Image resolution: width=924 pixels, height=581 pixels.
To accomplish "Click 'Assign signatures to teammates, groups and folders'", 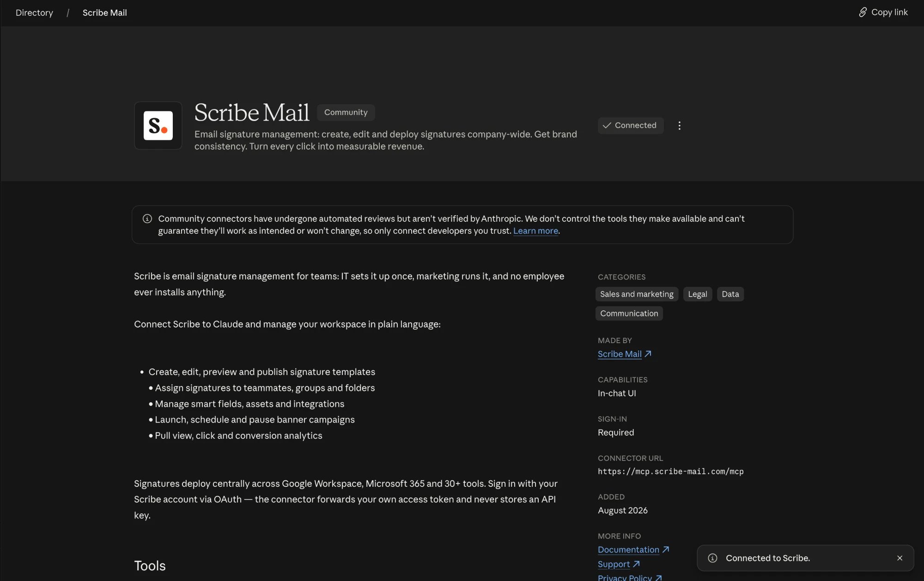I will click(265, 388).
